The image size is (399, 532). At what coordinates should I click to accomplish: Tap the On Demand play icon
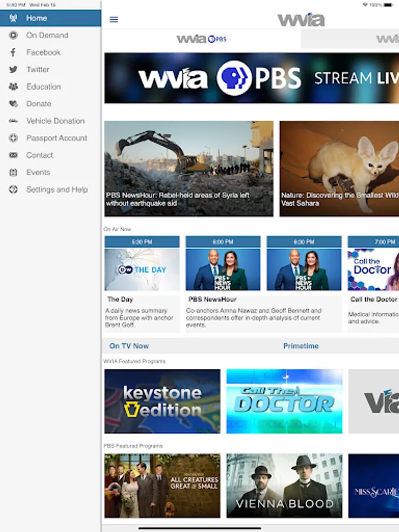(x=13, y=35)
